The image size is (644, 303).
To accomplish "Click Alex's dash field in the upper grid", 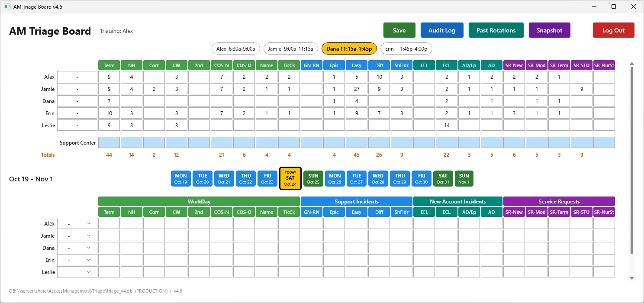I will [77, 77].
